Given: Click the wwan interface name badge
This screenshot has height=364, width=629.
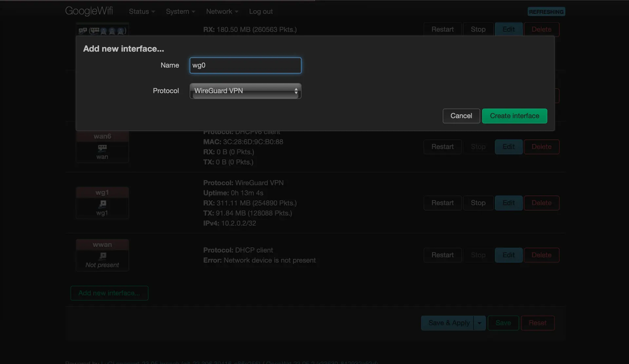Looking at the screenshot, I should tap(102, 245).
